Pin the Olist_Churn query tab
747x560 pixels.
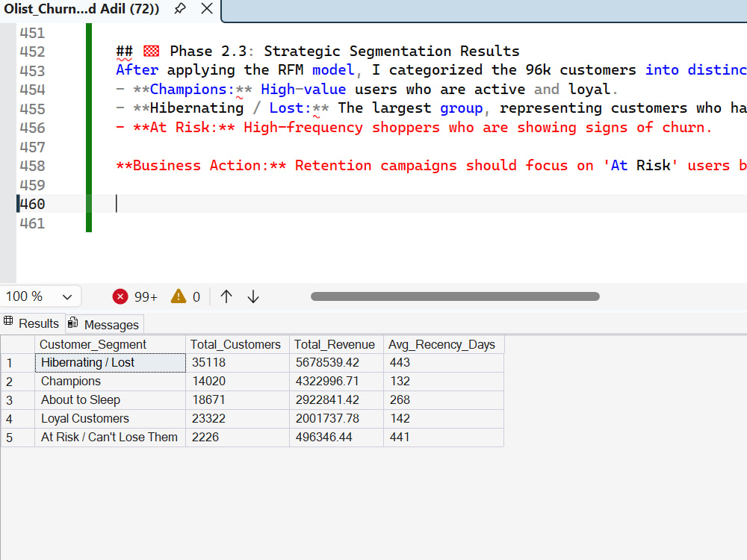[179, 8]
